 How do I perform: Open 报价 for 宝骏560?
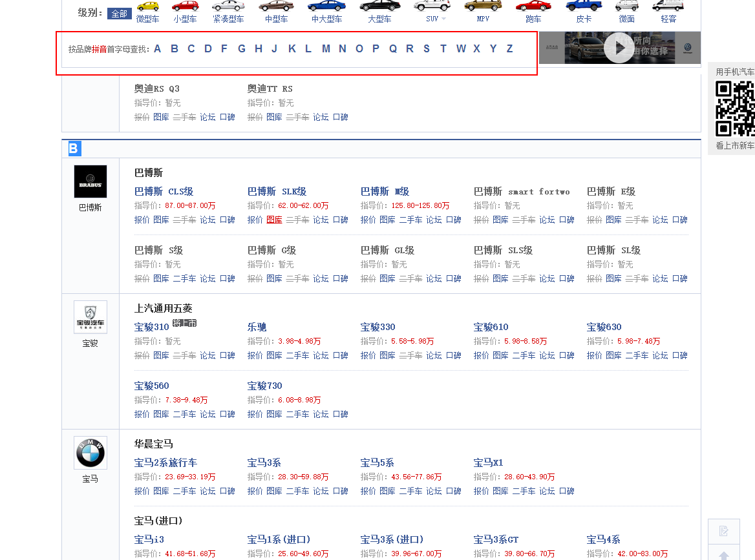coord(142,414)
